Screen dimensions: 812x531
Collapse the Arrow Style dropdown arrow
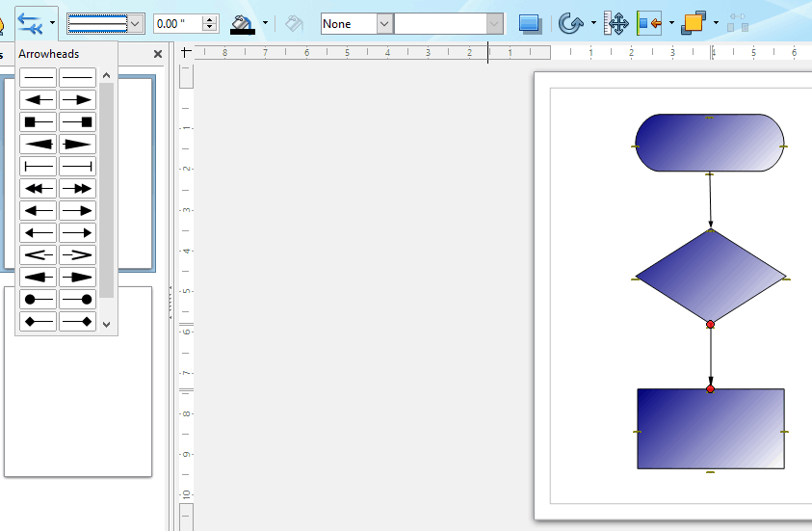click(52, 23)
